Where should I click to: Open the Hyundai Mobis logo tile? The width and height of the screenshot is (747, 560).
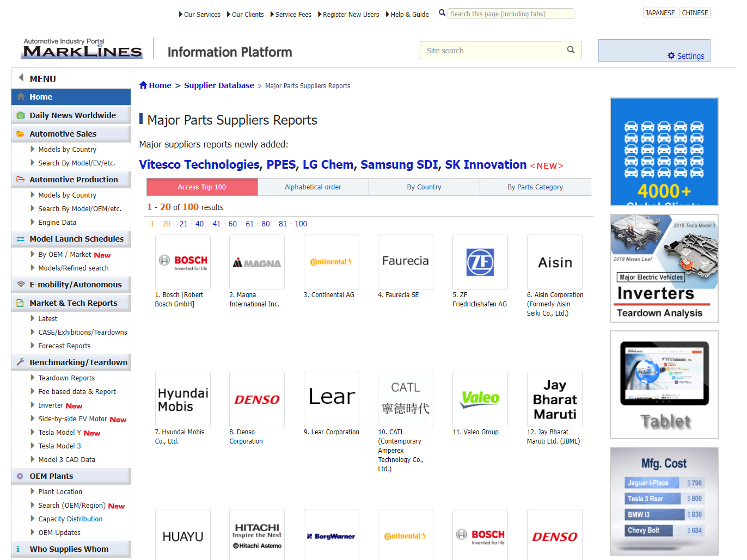coord(183,399)
